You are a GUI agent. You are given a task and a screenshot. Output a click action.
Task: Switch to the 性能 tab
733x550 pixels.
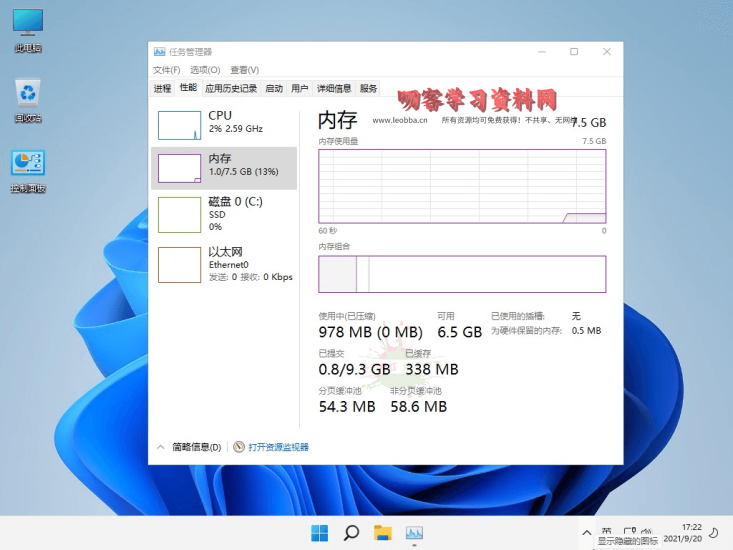tap(188, 87)
